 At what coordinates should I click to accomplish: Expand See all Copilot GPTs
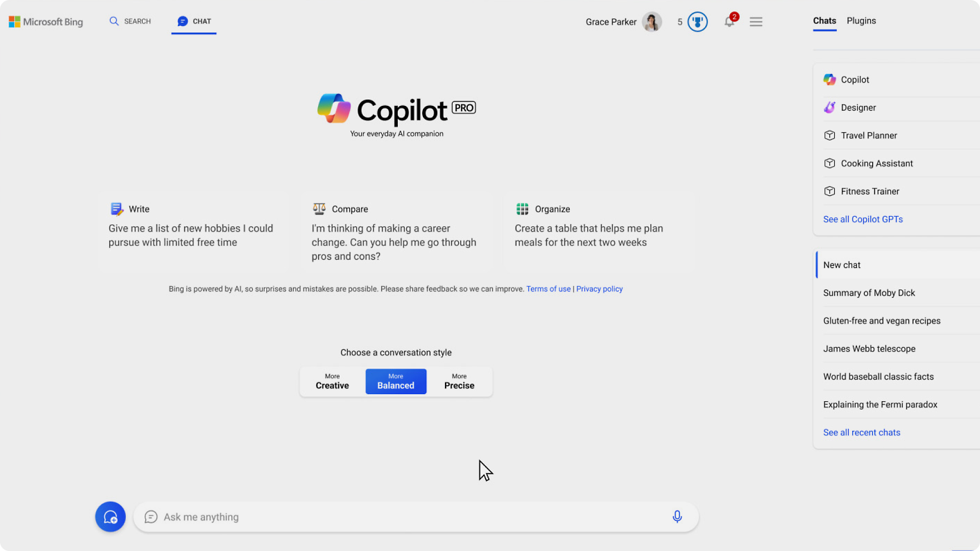tap(862, 218)
